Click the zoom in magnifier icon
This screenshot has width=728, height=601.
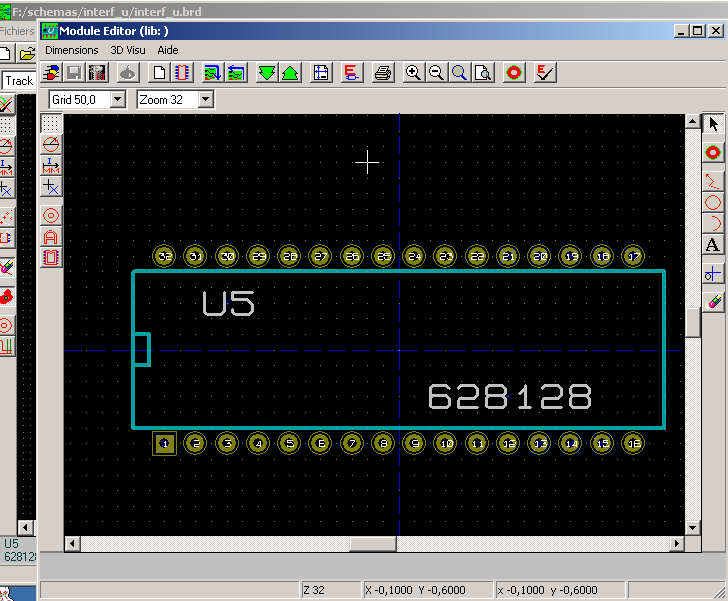pyautogui.click(x=413, y=73)
